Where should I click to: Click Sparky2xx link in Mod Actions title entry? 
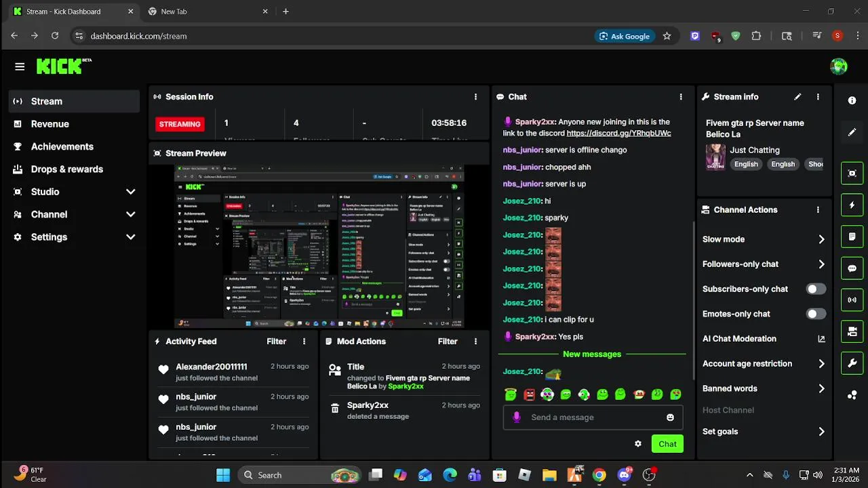pos(406,386)
